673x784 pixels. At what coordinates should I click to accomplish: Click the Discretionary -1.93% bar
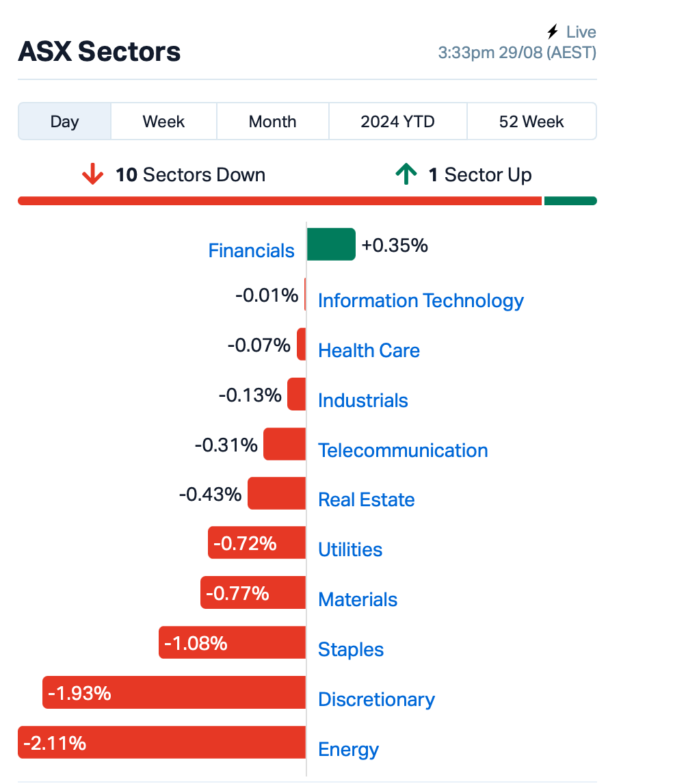pyautogui.click(x=174, y=692)
